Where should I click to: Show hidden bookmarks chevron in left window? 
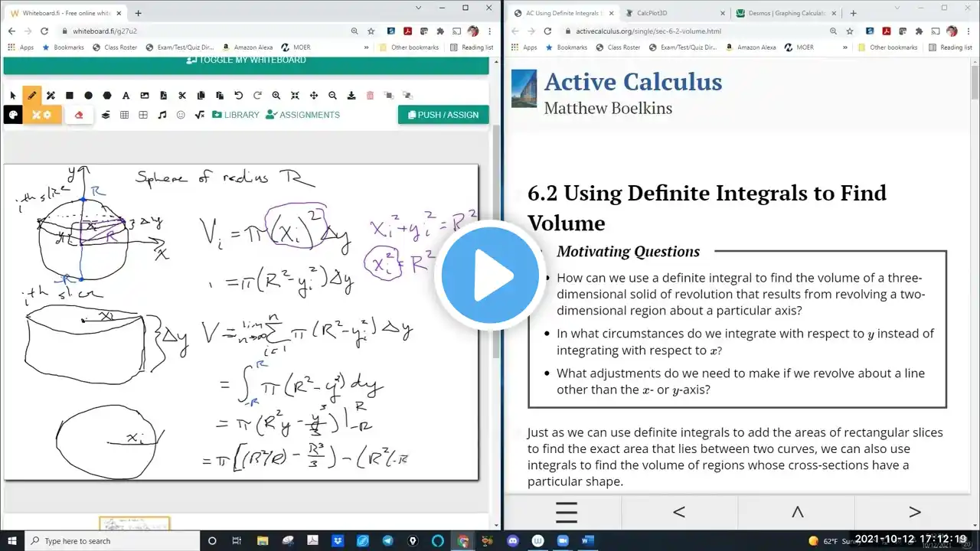(367, 47)
